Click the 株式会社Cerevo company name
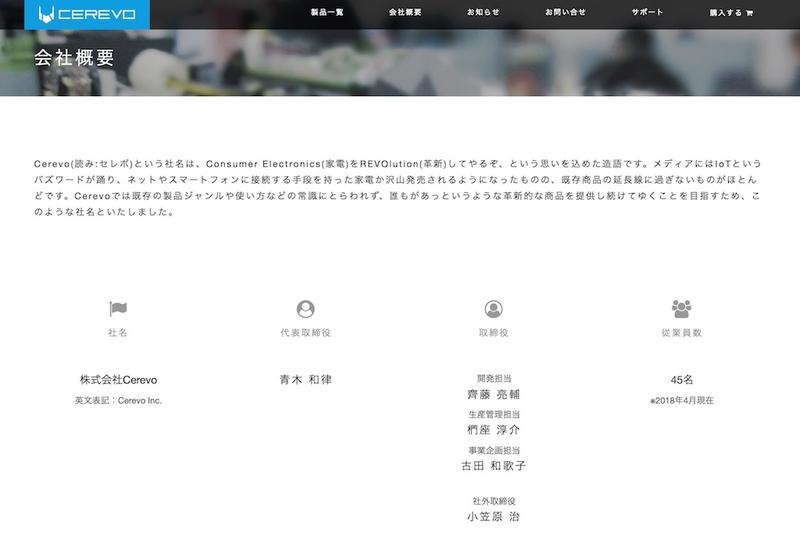 coord(118,380)
